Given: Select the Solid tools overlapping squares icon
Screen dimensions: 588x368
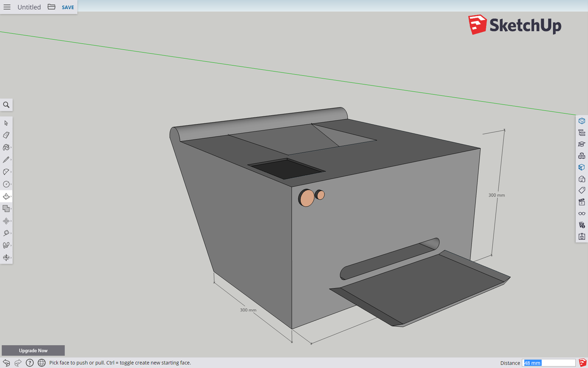Looking at the screenshot, I should coord(6,209).
